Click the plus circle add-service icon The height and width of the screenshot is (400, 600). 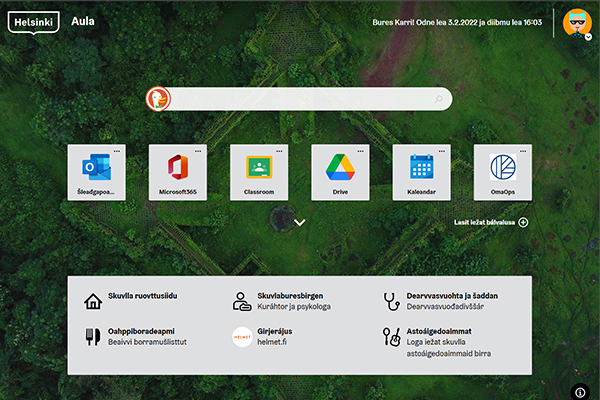pos(523,222)
